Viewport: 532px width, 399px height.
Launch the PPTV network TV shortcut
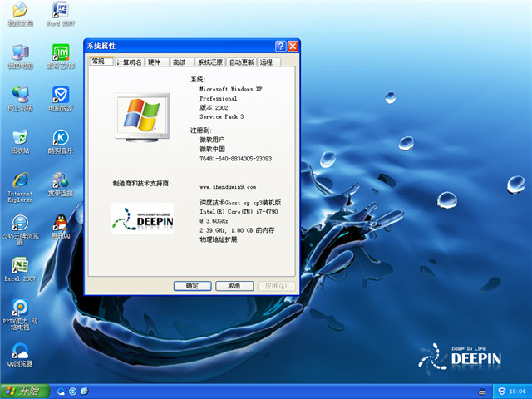point(20,314)
